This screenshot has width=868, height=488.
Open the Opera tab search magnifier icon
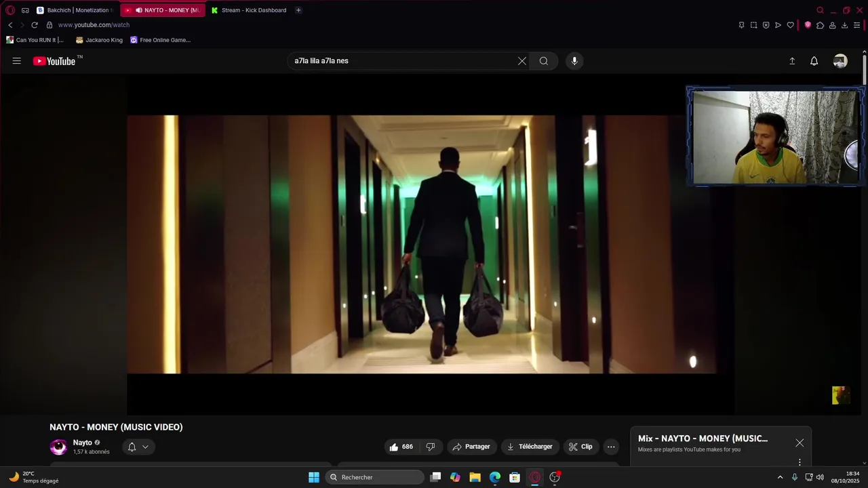coord(821,10)
